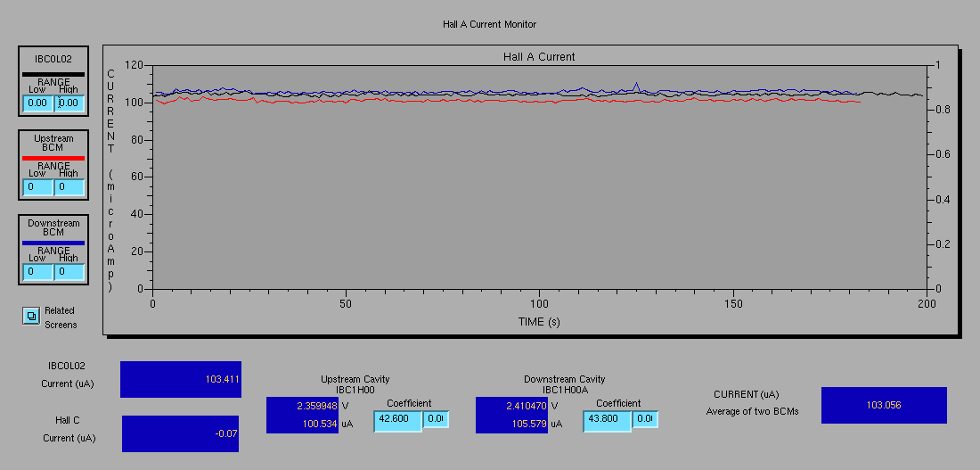Click the Upstream BCM legend title
This screenshot has width=980, height=470.
click(x=53, y=143)
